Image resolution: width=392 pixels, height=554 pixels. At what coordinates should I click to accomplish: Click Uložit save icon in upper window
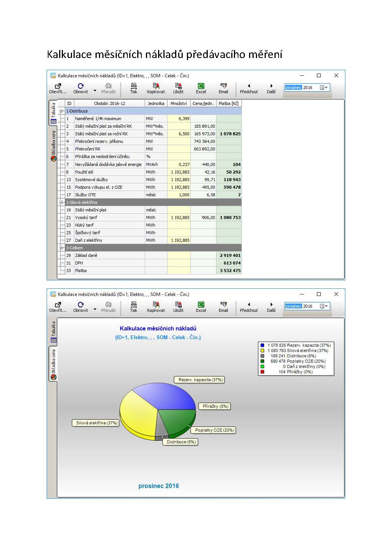(178, 86)
